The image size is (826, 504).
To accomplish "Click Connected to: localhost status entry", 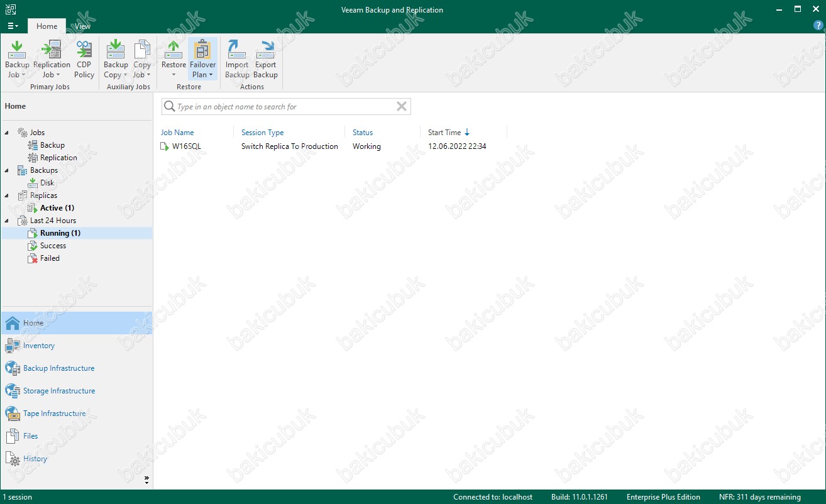I will point(493,497).
